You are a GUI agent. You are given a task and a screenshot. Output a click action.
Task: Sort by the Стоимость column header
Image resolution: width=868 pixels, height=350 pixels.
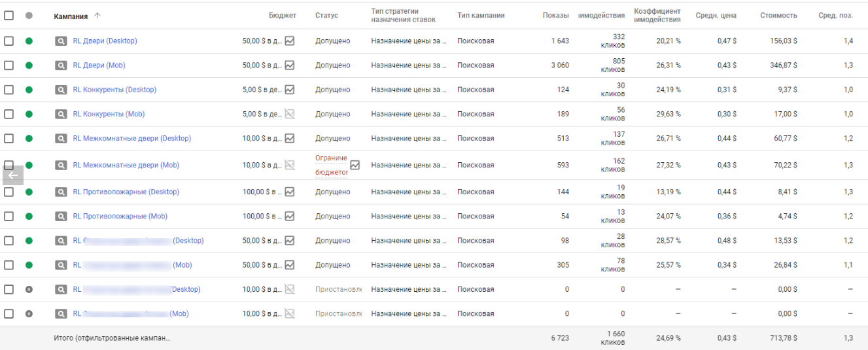point(778,16)
